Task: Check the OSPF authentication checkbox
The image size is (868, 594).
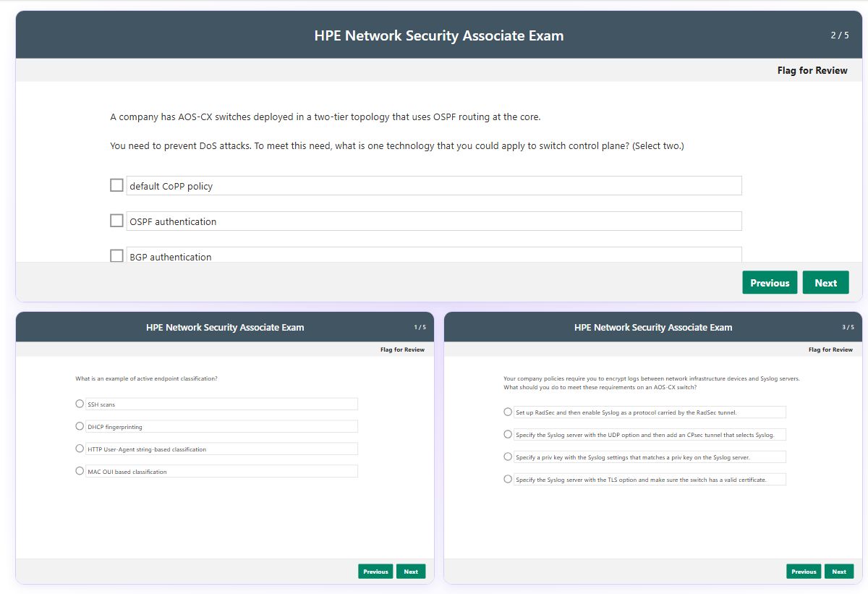Action: (116, 221)
